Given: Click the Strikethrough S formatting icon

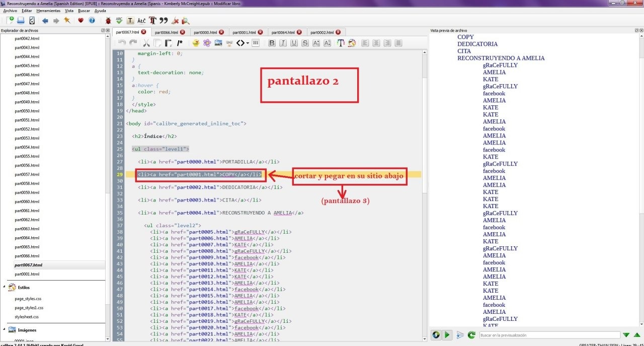Looking at the screenshot, I should point(305,43).
